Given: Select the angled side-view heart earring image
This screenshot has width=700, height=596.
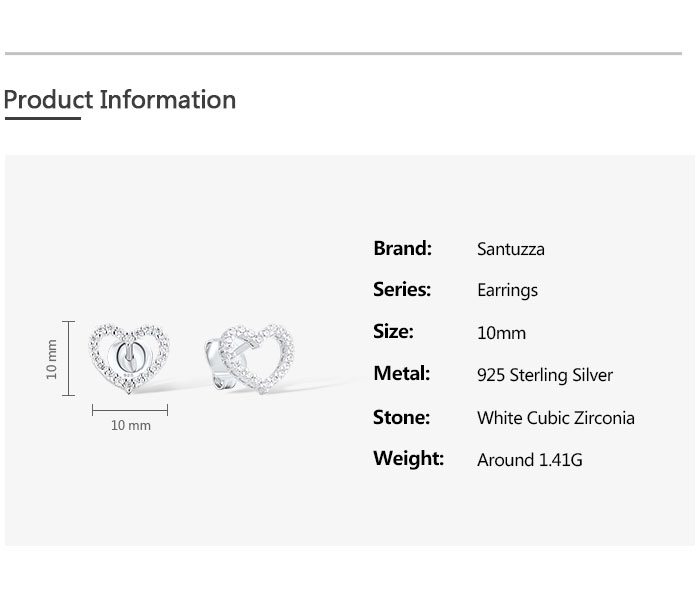Looking at the screenshot, I should [250, 357].
